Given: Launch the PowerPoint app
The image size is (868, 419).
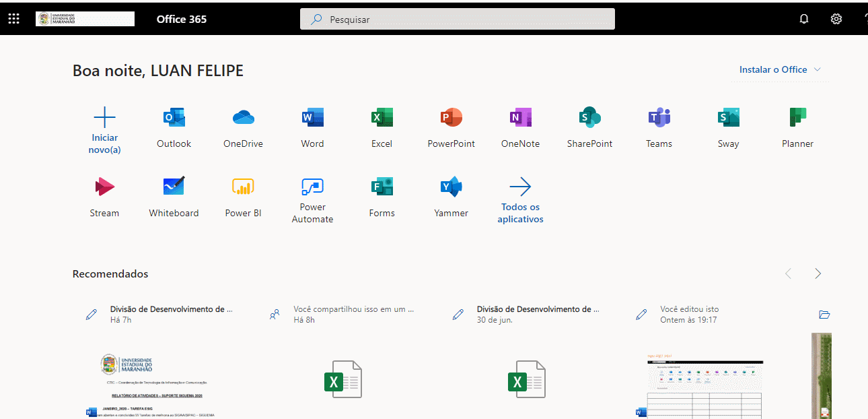Looking at the screenshot, I should [x=451, y=127].
